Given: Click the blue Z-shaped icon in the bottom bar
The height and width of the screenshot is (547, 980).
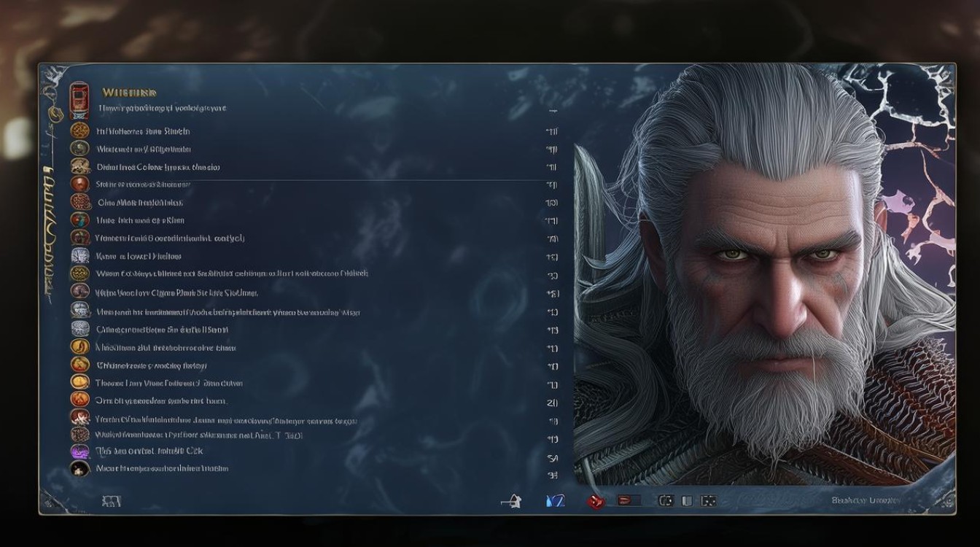Looking at the screenshot, I should tap(555, 501).
